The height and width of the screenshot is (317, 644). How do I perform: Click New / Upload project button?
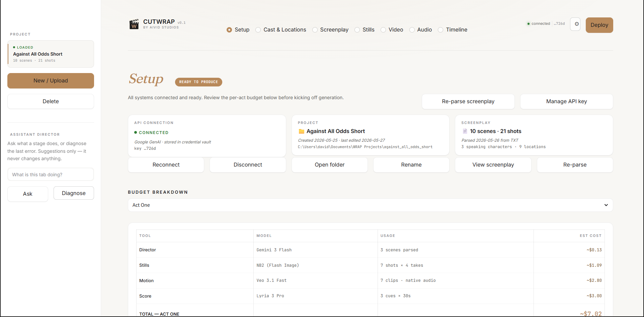pyautogui.click(x=51, y=81)
